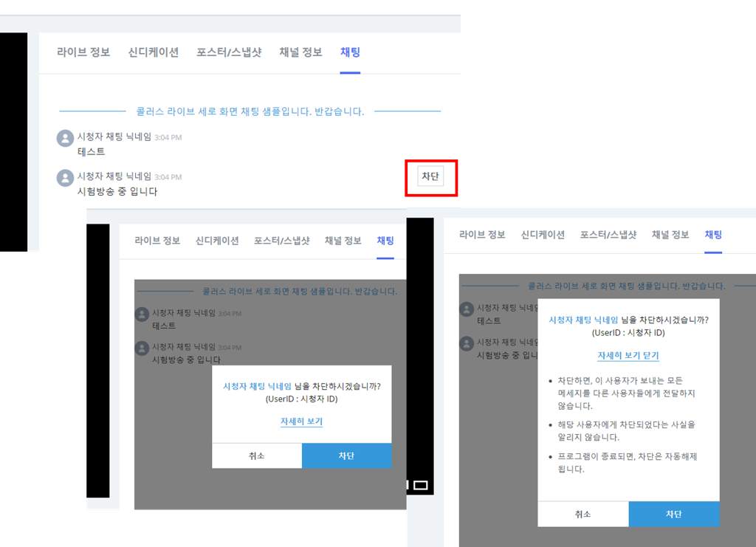Viewport: 756px width, 547px height.
Task: Confirm 차단 in the right panel dialog
Action: tap(674, 515)
